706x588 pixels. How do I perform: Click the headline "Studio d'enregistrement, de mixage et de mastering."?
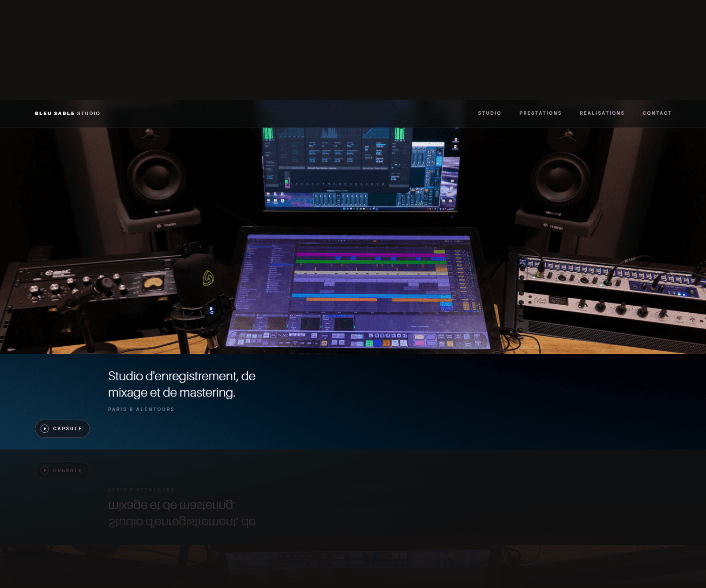point(182,384)
